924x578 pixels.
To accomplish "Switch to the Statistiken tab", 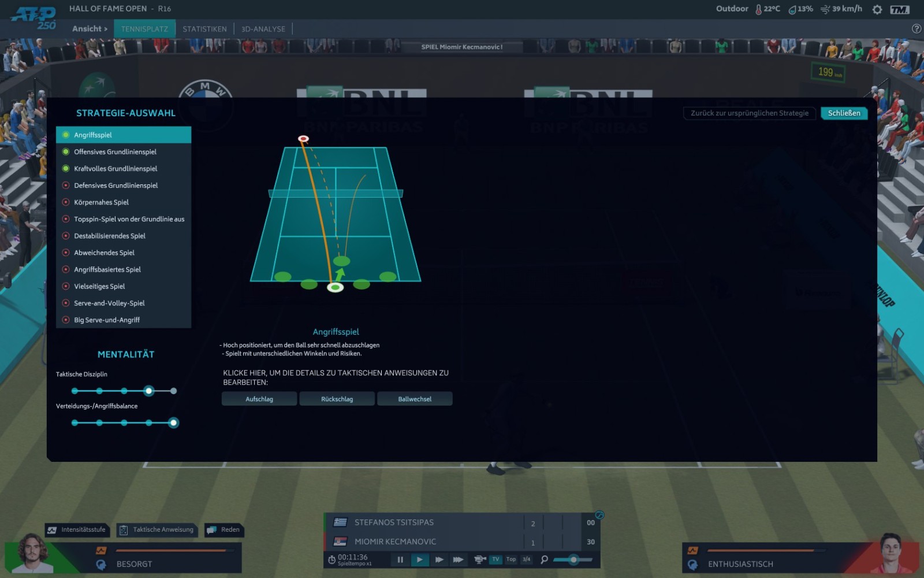I will [x=204, y=29].
